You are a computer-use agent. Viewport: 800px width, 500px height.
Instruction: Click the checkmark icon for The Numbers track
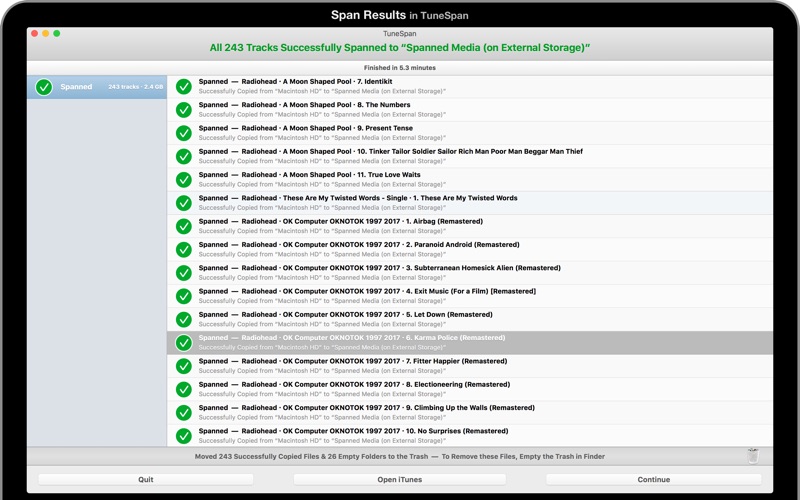tap(184, 110)
